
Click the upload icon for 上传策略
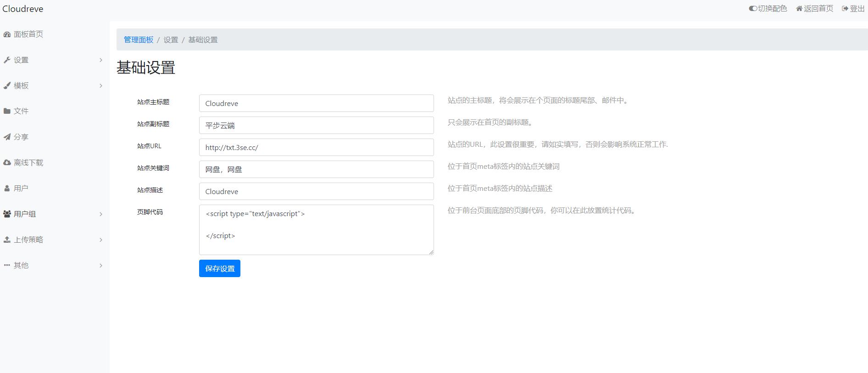(7, 240)
